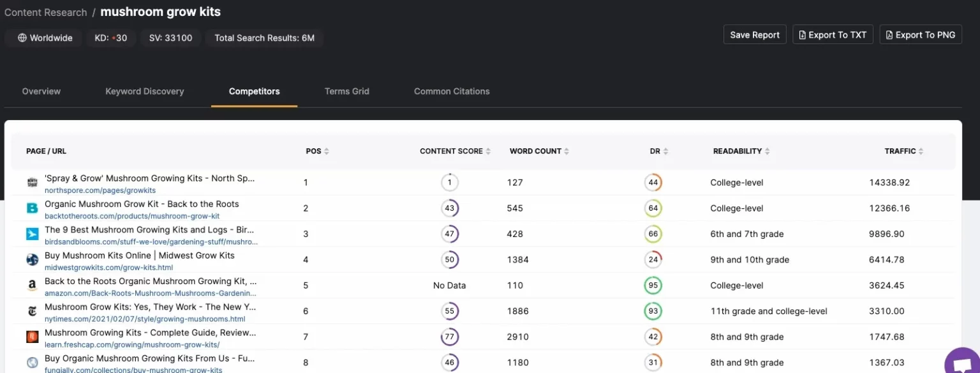
Task: Click the North Spore site favicon
Action: (32, 182)
